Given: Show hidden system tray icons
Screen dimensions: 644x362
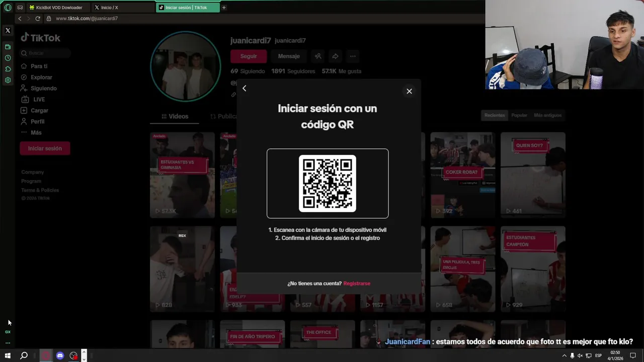Looking at the screenshot, I should point(564,355).
